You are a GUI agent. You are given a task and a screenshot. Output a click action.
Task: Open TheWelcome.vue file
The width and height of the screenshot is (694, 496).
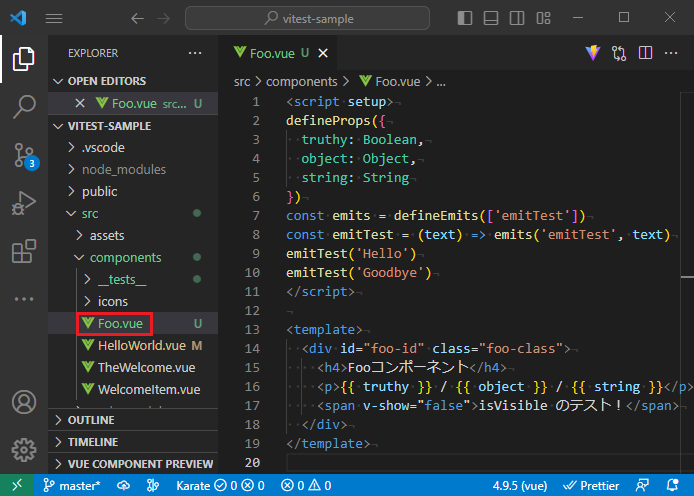[133, 367]
